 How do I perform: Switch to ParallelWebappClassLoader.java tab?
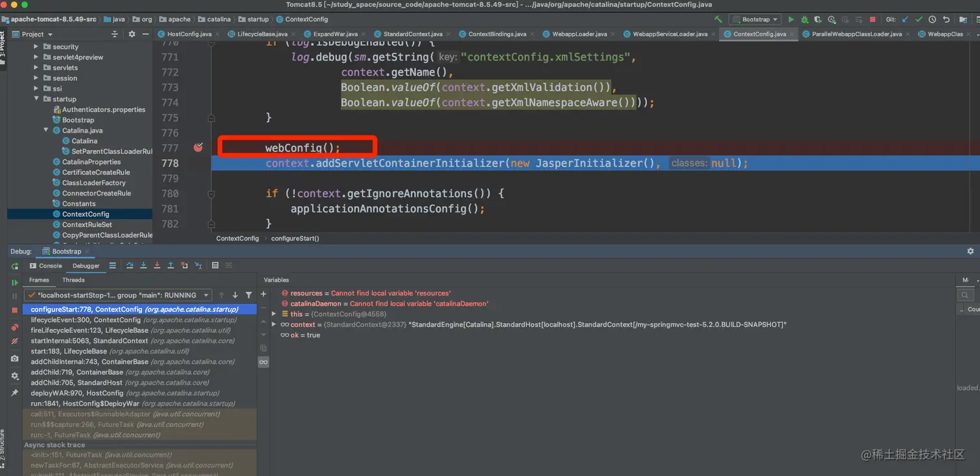[x=856, y=34]
